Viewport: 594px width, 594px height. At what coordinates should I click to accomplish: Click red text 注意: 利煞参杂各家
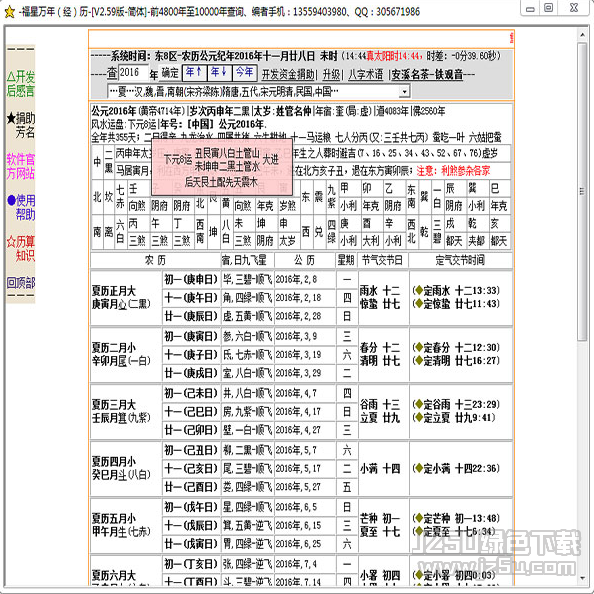tap(453, 171)
